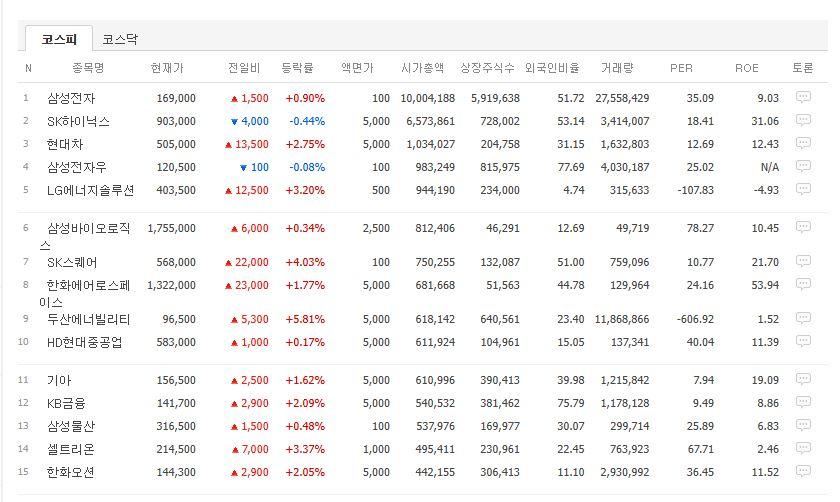Open the LG에너지솔루션 stock link

tap(90, 190)
